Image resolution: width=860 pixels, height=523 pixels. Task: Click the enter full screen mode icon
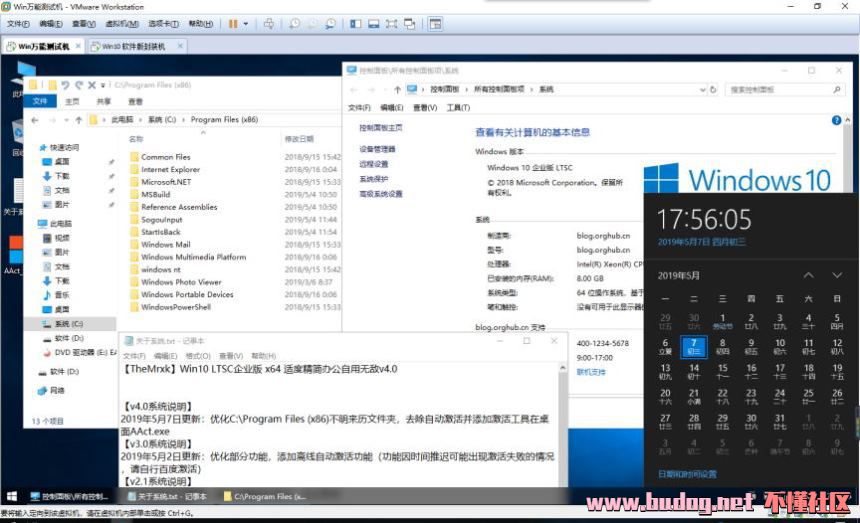pyautogui.click(x=392, y=23)
